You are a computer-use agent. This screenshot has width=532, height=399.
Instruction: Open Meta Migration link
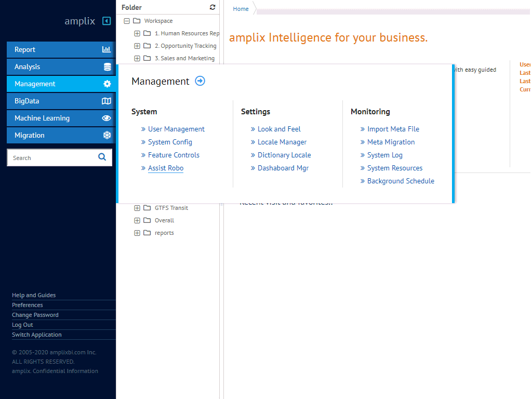(391, 142)
